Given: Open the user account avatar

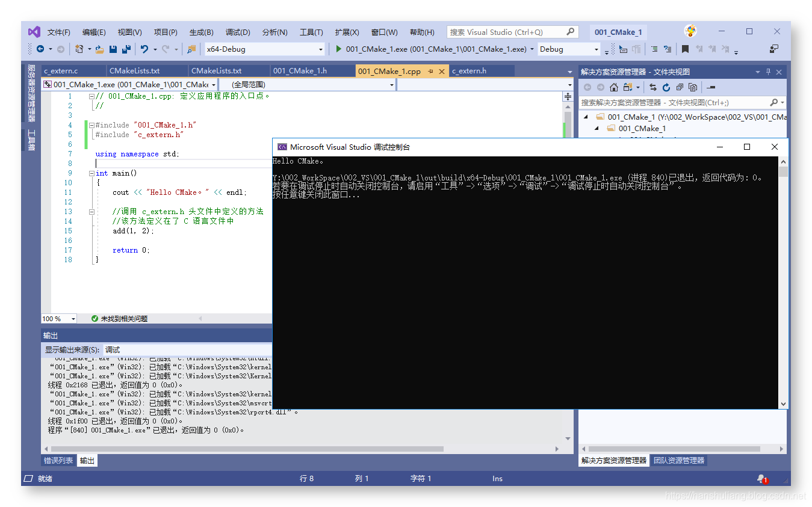Looking at the screenshot, I should 691,31.
